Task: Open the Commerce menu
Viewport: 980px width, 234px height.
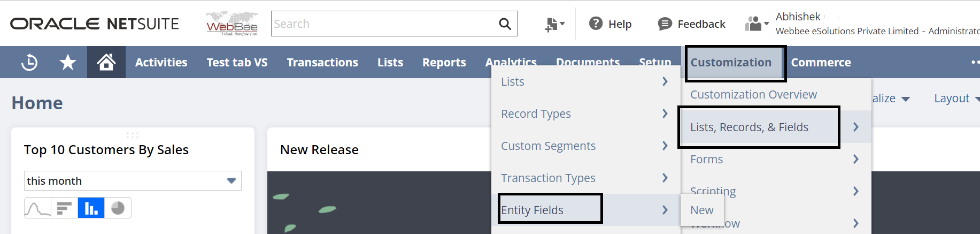Action: click(x=821, y=62)
